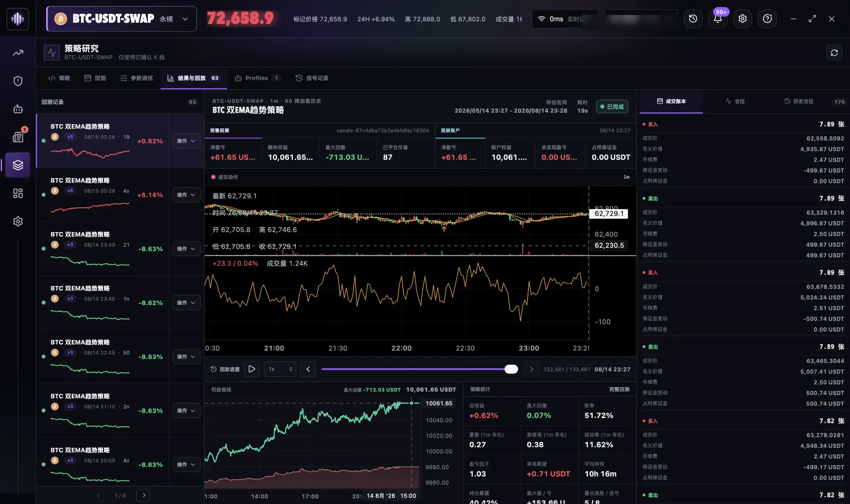The image size is (850, 504).
Task: Select the 08/14 23:45 backtest record
Action: click(x=102, y=302)
